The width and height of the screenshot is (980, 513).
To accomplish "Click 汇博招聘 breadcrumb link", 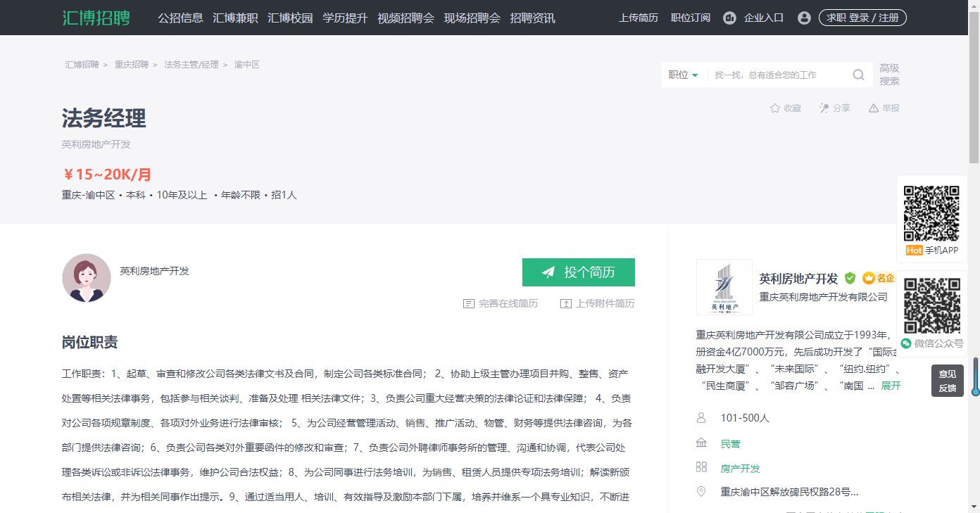I will [82, 64].
